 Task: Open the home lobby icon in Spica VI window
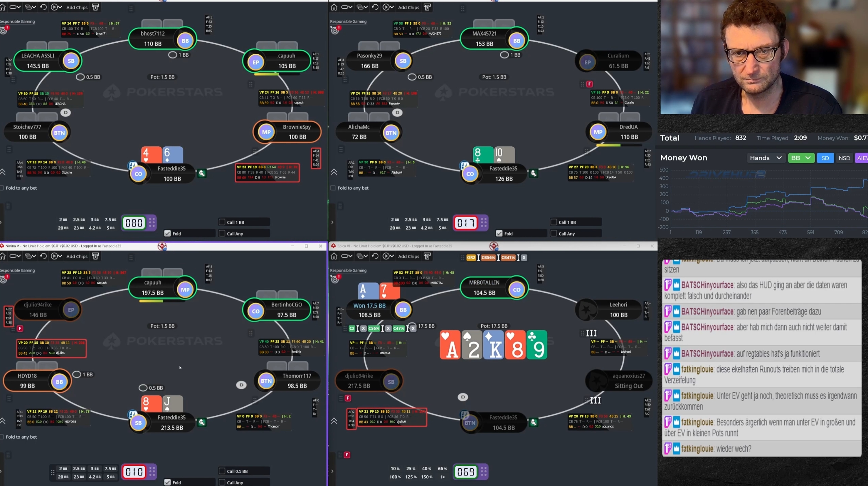click(x=334, y=256)
